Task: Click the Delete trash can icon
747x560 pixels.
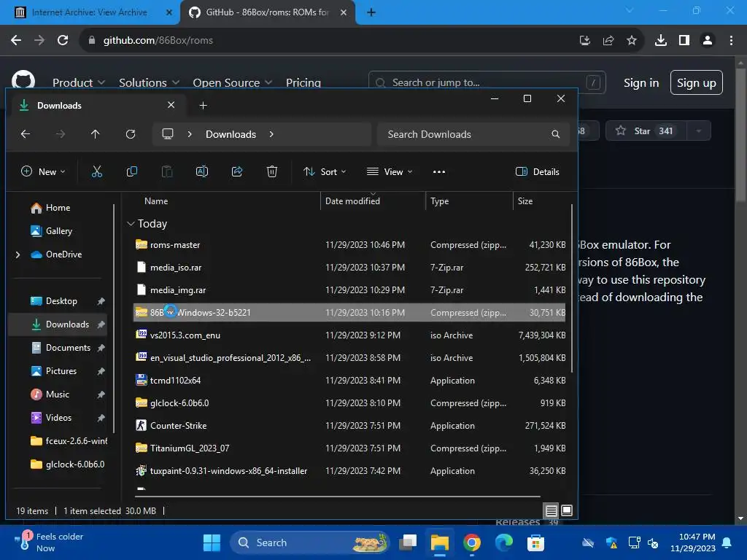Action: (x=272, y=171)
